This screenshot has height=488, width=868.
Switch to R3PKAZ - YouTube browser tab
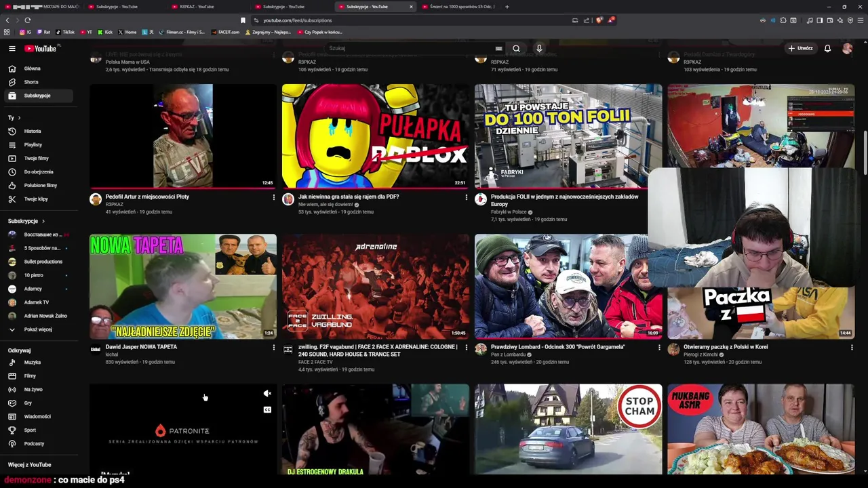click(x=208, y=7)
